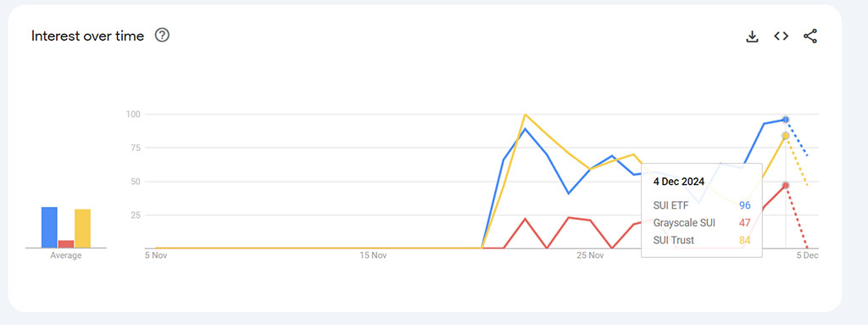Click the 4 Dec 2024 tooltip heading
Viewport: 868px width, 325px height.
(679, 182)
